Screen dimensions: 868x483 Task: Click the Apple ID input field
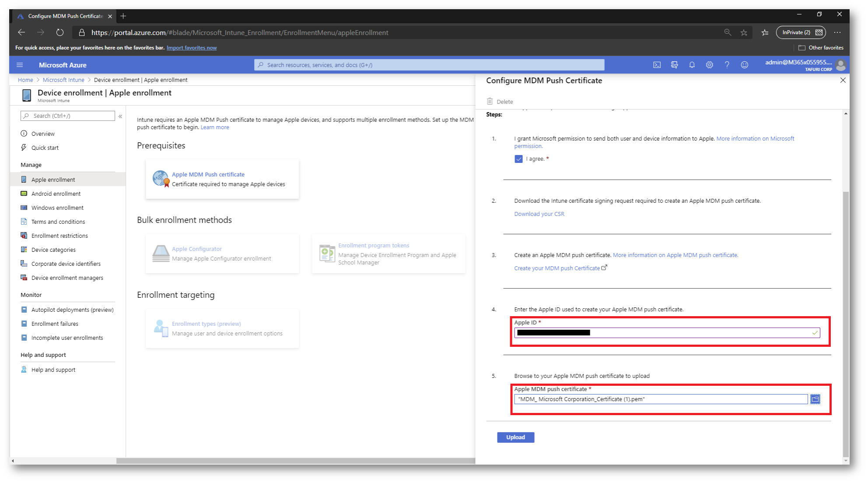pos(667,333)
